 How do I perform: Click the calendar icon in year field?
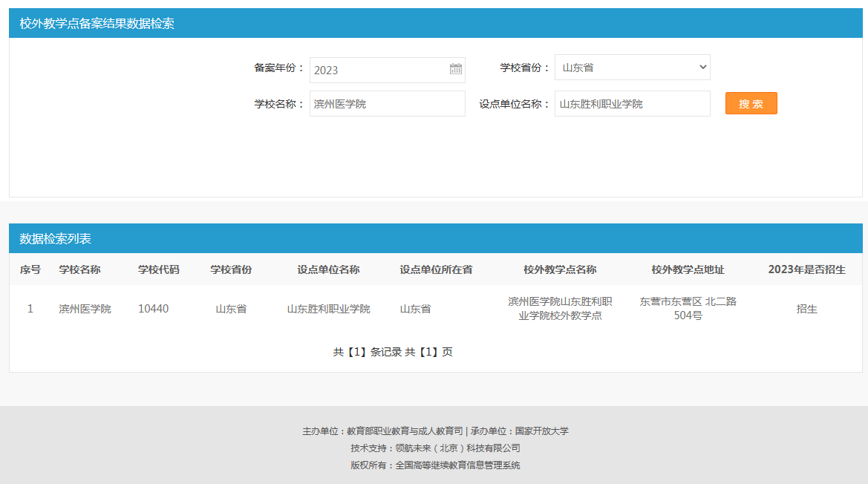[x=456, y=69]
